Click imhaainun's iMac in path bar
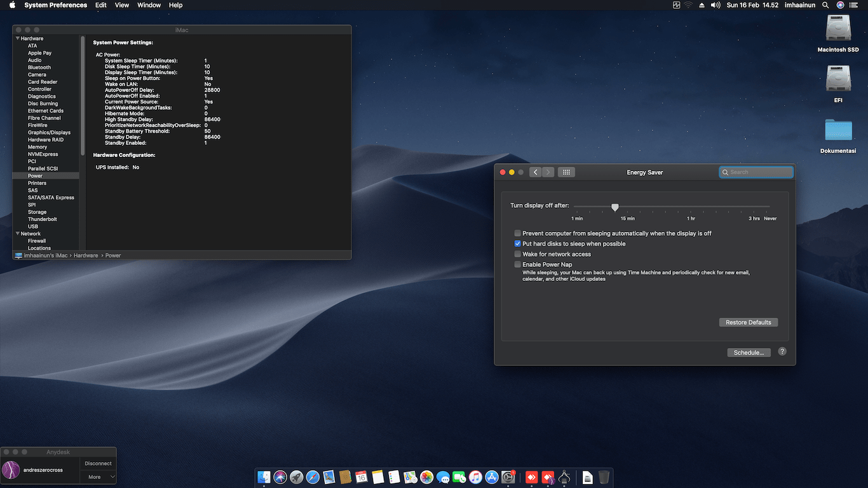Image resolution: width=868 pixels, height=488 pixels. coord(41,255)
